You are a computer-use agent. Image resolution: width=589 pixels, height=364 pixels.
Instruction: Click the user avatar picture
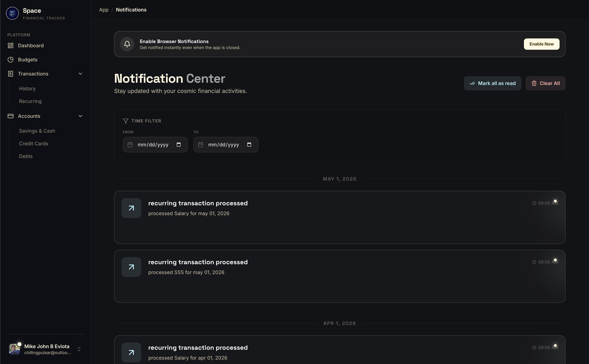click(14, 349)
